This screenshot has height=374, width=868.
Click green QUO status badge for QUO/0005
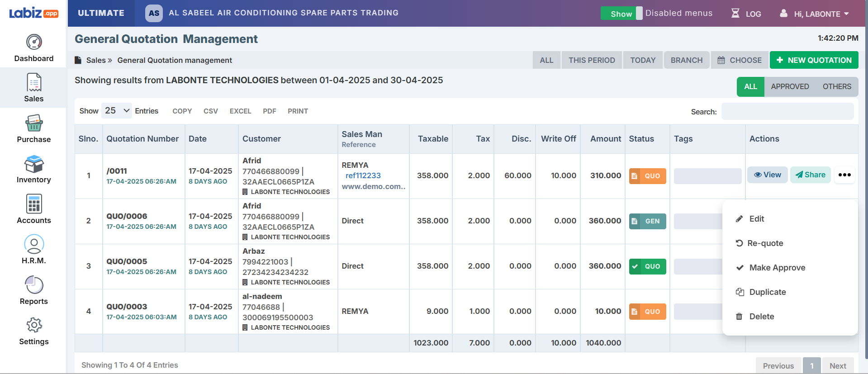[x=647, y=266]
